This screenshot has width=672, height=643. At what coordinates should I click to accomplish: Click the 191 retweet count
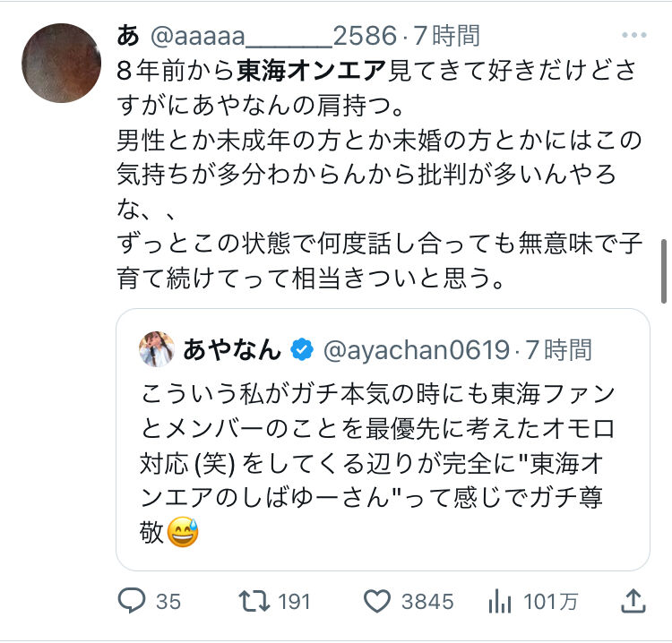(x=295, y=602)
